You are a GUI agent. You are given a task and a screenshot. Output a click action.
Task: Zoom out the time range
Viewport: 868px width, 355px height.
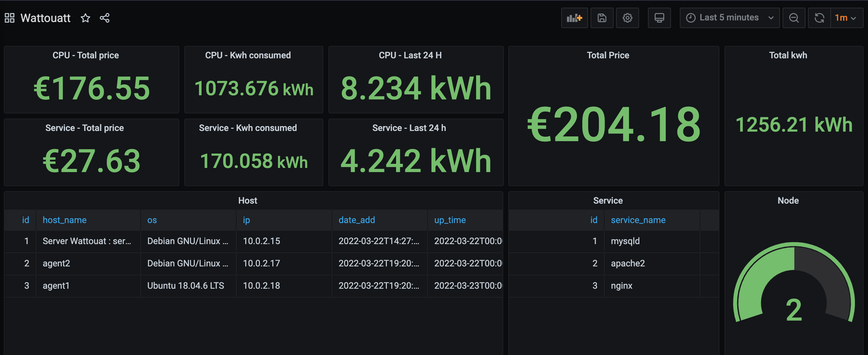click(793, 18)
